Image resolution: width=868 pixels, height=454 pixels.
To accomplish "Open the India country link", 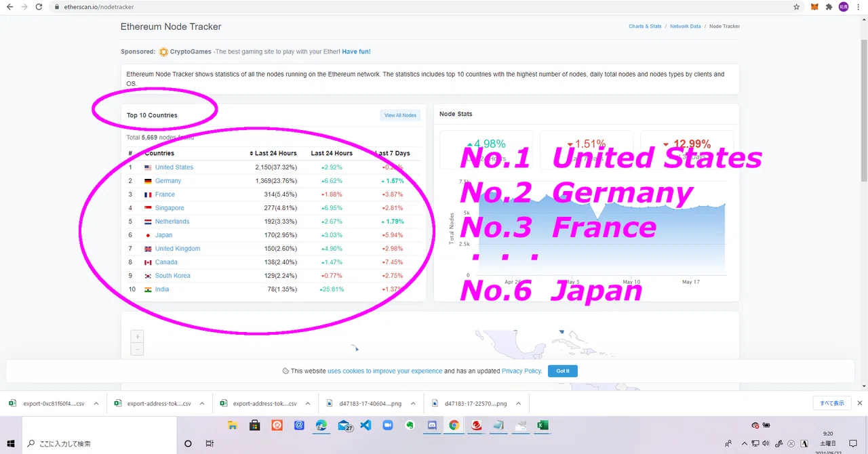I will pos(162,289).
